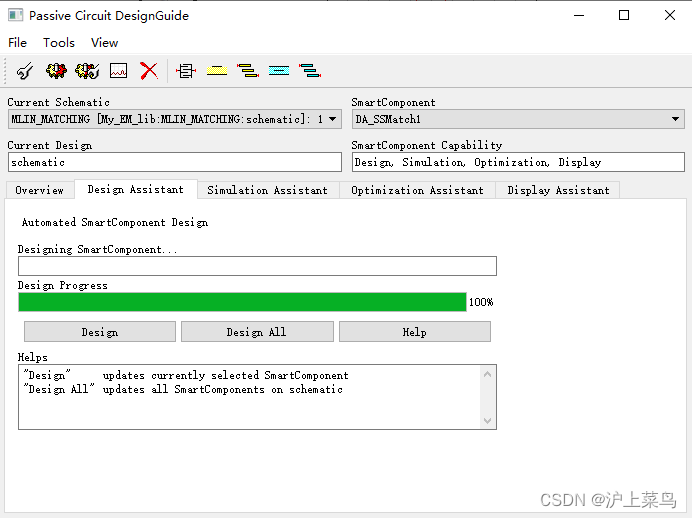The height and width of the screenshot is (518, 692).
Task: Click the Help button
Action: (414, 332)
